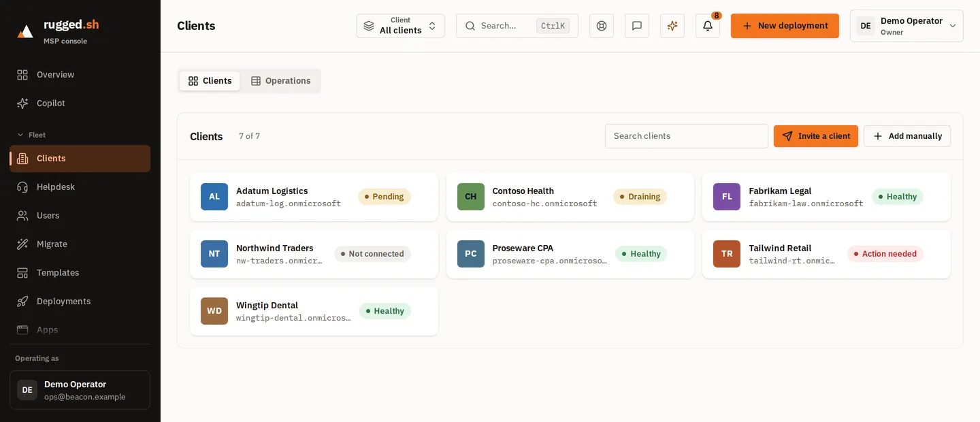980x422 pixels.
Task: Open Deployments in the sidebar
Action: coord(80,302)
